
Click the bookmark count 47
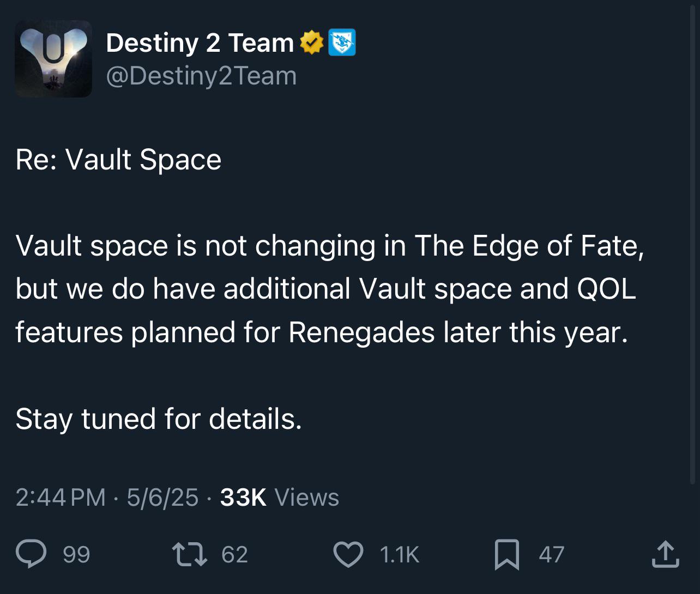pos(551,554)
